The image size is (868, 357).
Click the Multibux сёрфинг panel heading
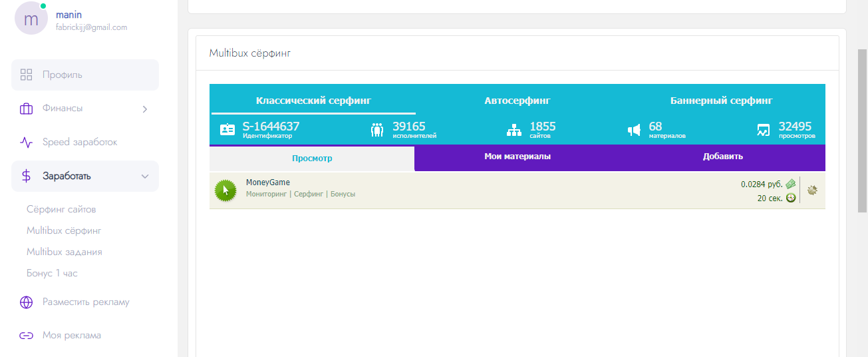click(x=250, y=53)
